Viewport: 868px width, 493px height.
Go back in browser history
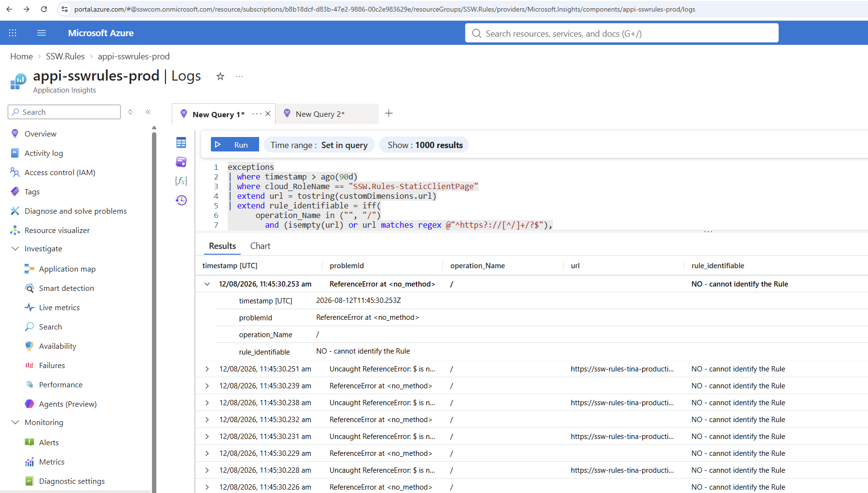click(x=9, y=9)
